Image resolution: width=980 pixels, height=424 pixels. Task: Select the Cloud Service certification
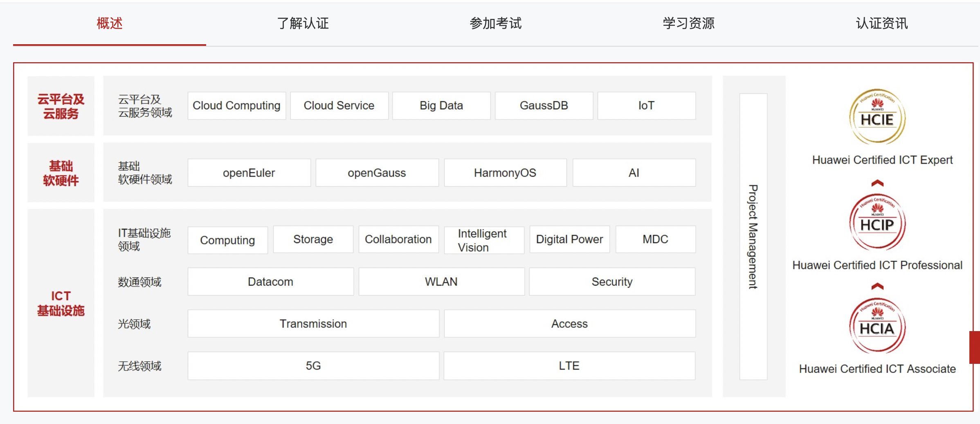click(339, 106)
